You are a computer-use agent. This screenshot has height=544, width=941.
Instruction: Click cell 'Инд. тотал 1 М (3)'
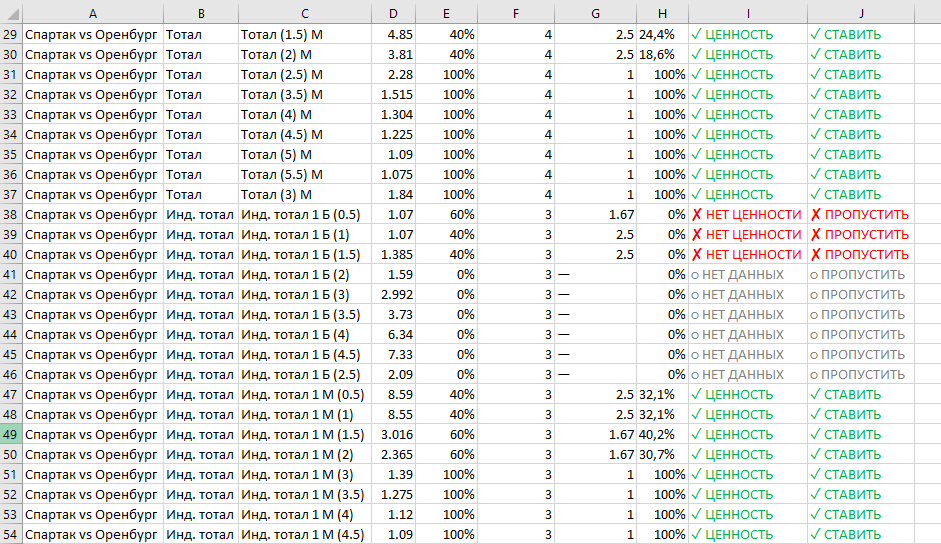[297, 474]
